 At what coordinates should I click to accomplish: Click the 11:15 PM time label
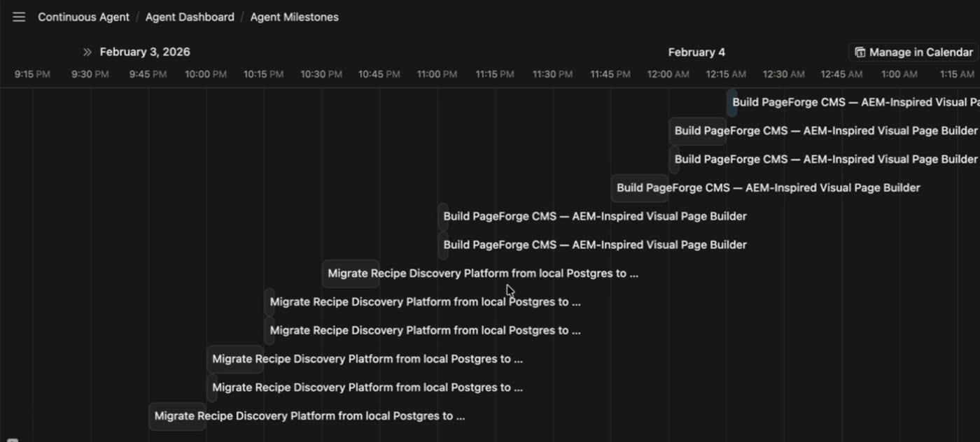tap(495, 74)
